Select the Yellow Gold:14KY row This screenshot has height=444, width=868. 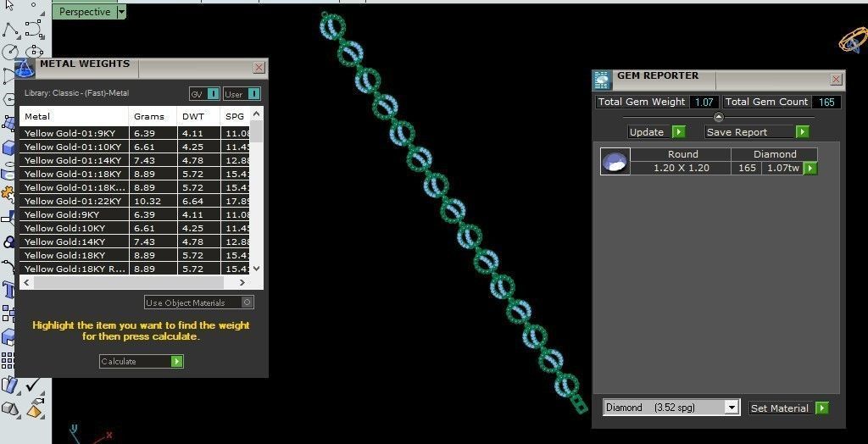(135, 241)
